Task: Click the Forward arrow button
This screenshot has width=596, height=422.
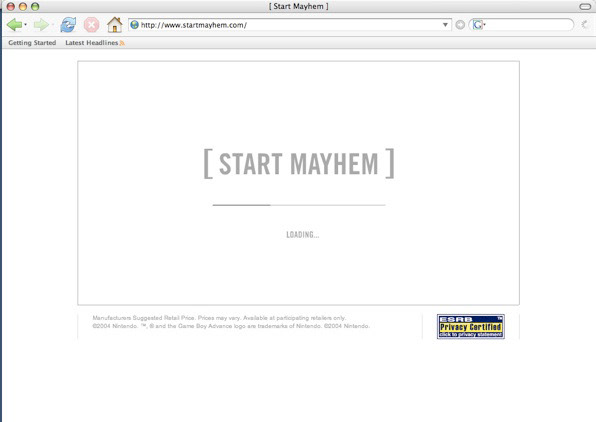Action: pyautogui.click(x=41, y=25)
